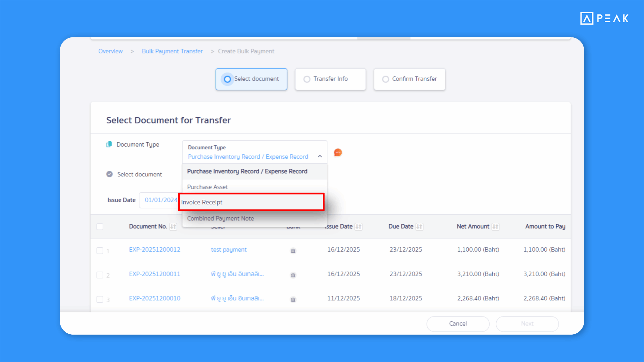Open the Bulk Payment Transfer breadcrumb link
Image resolution: width=644 pixels, height=362 pixels.
coord(172,51)
